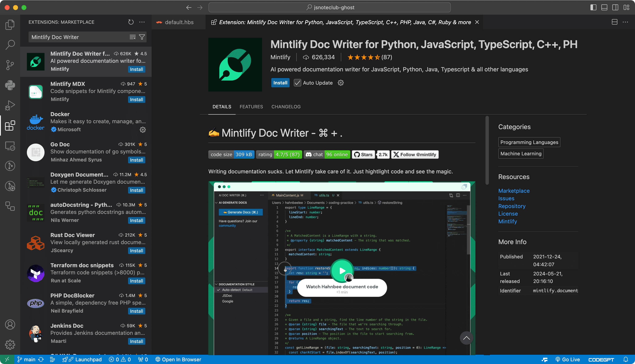Screen dimensions: 635x364
Task: Select the Docker extension in list
Action: click(86, 122)
